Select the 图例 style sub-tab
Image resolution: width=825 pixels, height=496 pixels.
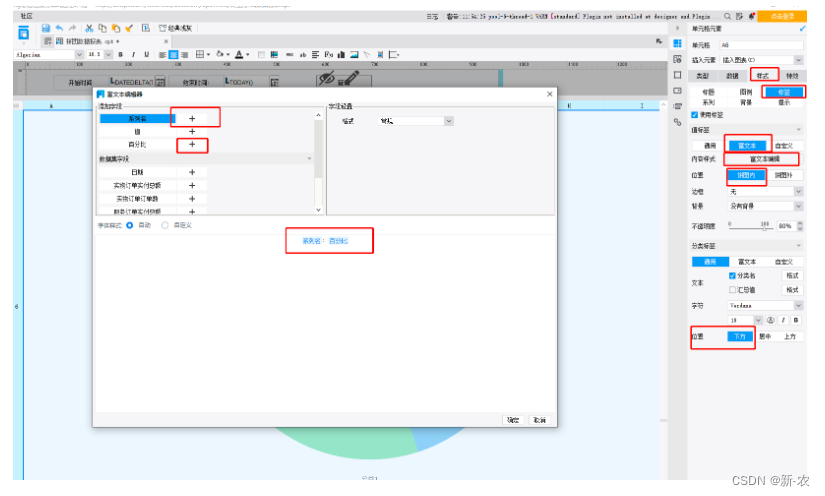[x=746, y=92]
